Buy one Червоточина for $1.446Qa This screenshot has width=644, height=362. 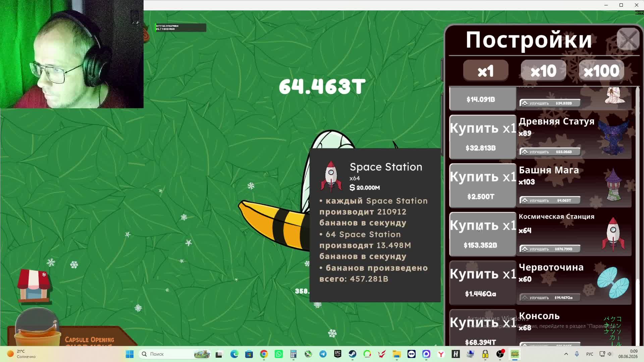click(483, 283)
